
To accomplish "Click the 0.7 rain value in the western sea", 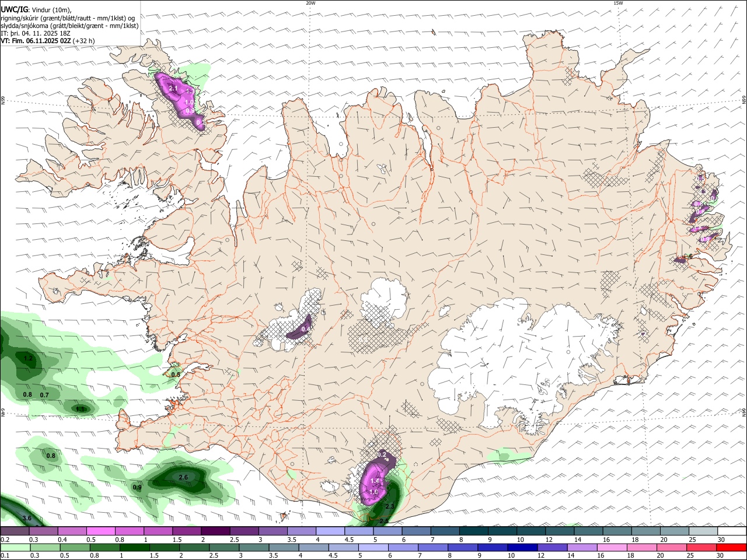I will point(44,395).
